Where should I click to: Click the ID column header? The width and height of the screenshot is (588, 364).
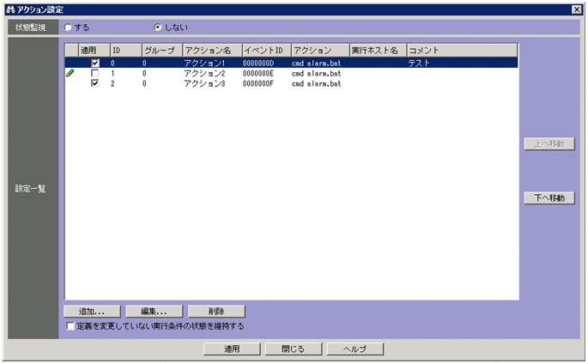[126, 51]
